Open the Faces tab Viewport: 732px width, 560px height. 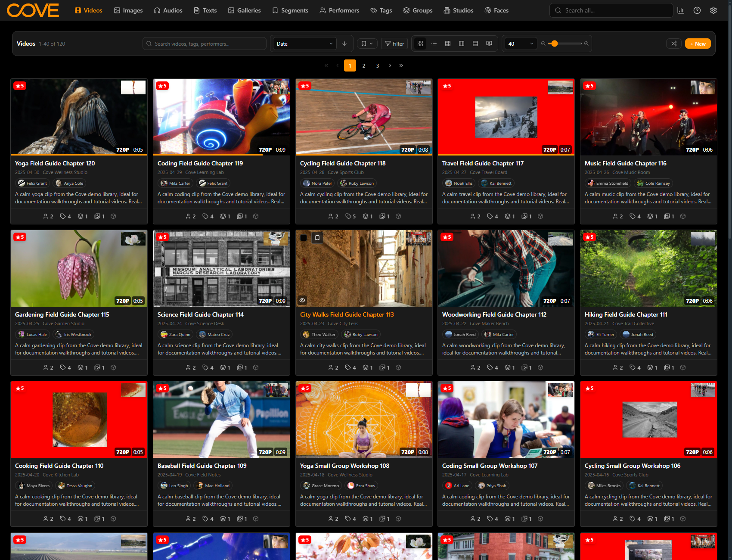click(496, 10)
